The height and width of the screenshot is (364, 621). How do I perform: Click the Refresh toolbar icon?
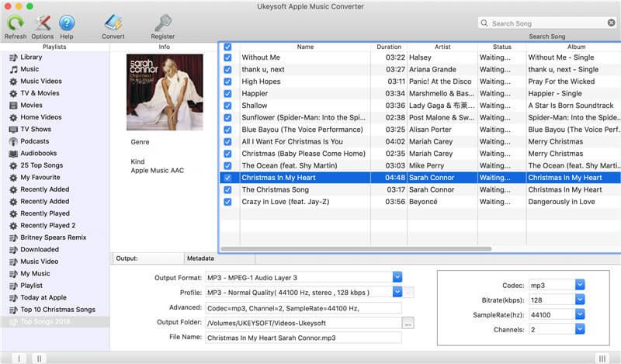(16, 23)
